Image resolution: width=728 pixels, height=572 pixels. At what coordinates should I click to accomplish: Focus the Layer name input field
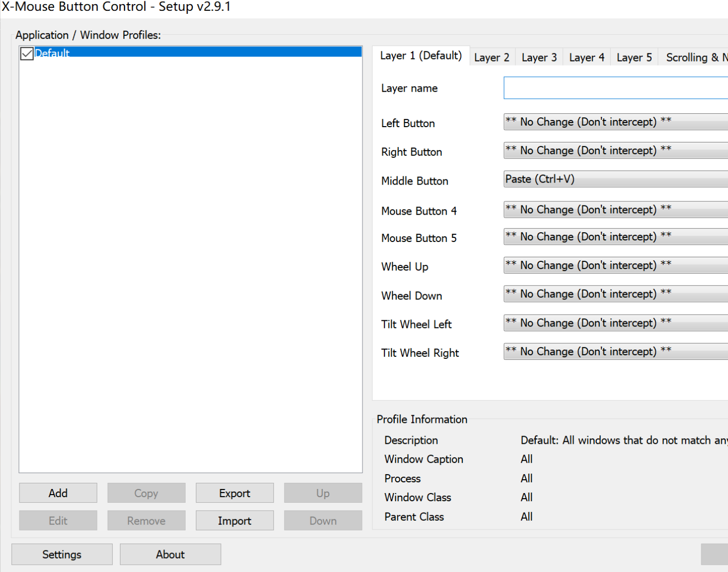tap(616, 88)
